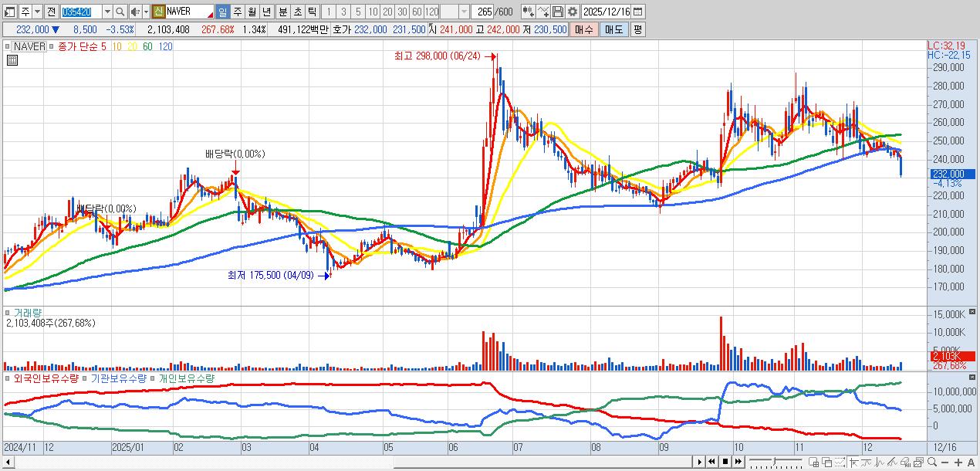
Task: Open the 주 type dropdown at top-left
Action: pos(37,12)
